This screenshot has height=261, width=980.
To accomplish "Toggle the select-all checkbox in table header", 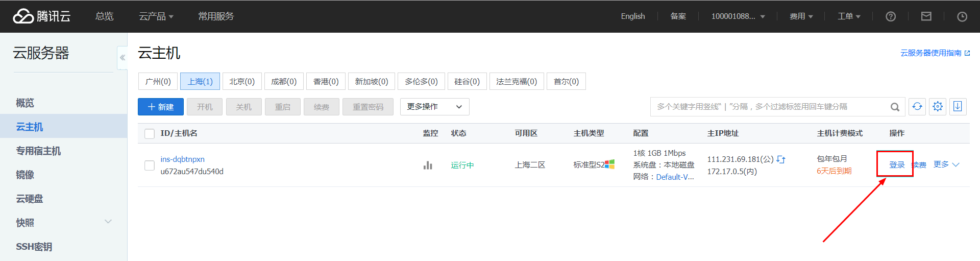I will [x=150, y=133].
